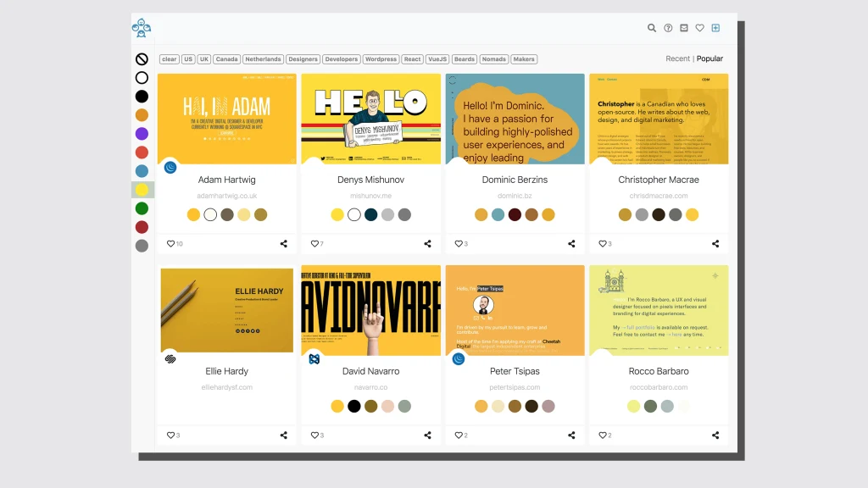868x488 pixels.
Task: Switch sorting to Popular
Action: (x=710, y=58)
